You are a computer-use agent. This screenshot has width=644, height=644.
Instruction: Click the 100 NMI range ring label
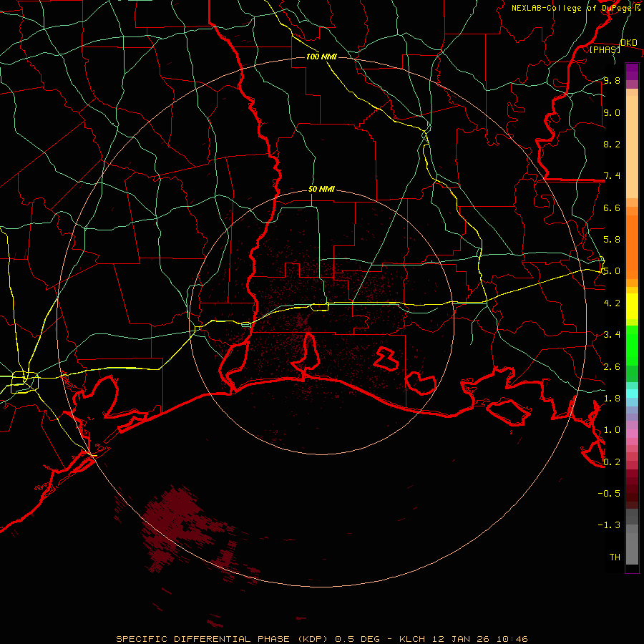pos(321,57)
